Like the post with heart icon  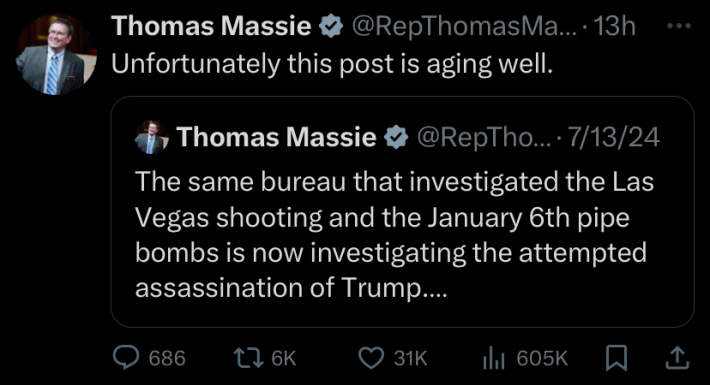point(371,358)
